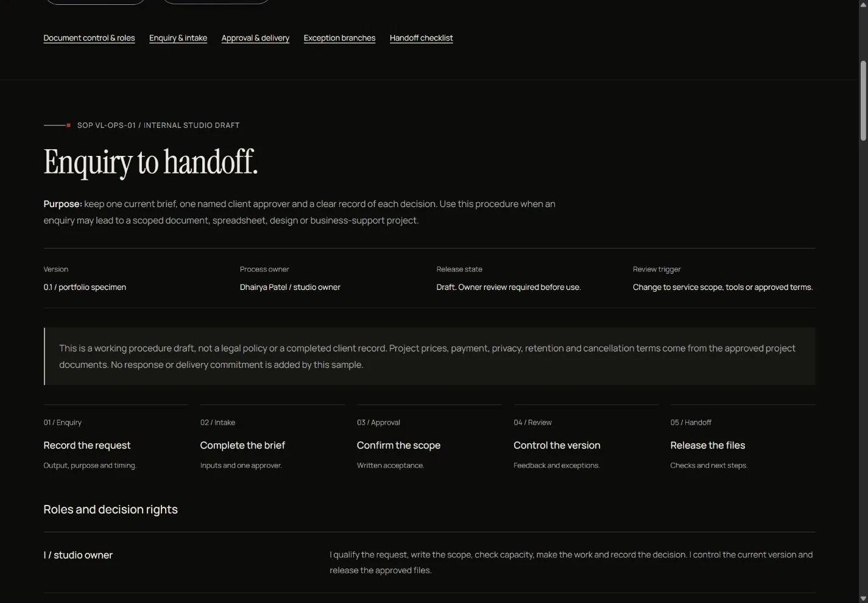This screenshot has width=868, height=603.
Task: Click the '02 / Intake' step label
Action: (x=217, y=423)
